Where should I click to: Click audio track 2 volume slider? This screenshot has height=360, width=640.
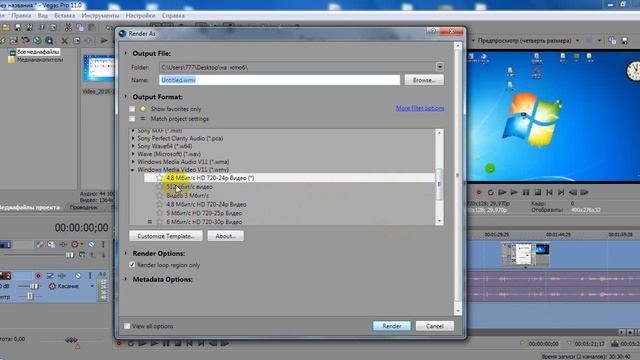(35, 286)
